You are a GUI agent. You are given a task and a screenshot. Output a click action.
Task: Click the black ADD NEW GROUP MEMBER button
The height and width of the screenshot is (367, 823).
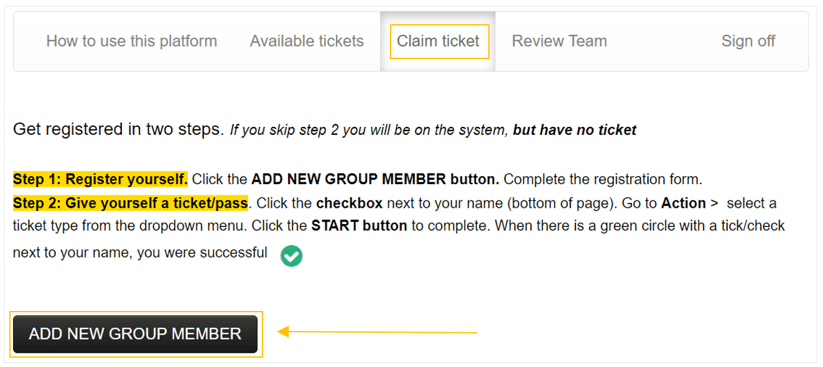135,334
